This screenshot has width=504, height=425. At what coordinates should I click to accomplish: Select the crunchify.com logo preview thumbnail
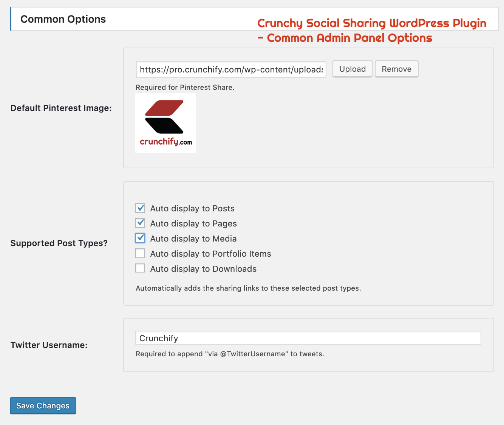point(165,123)
